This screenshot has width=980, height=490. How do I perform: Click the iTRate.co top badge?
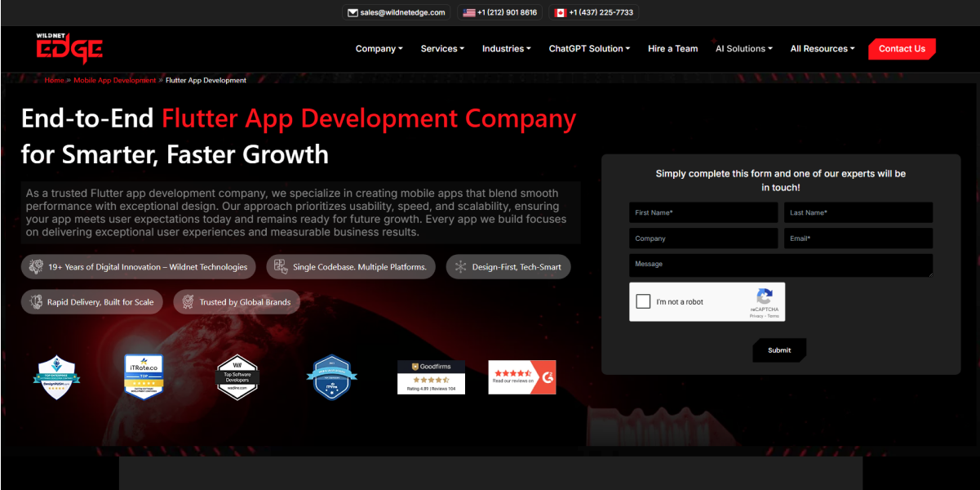(144, 376)
